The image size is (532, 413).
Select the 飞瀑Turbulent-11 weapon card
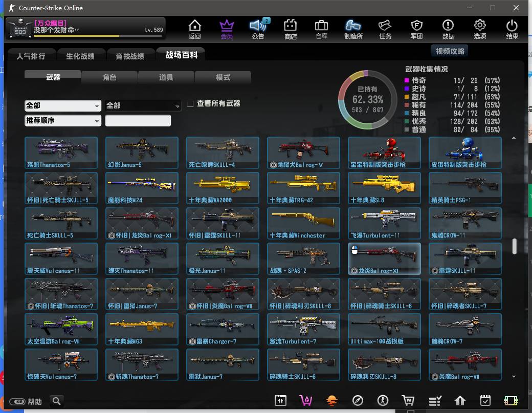coord(384,223)
